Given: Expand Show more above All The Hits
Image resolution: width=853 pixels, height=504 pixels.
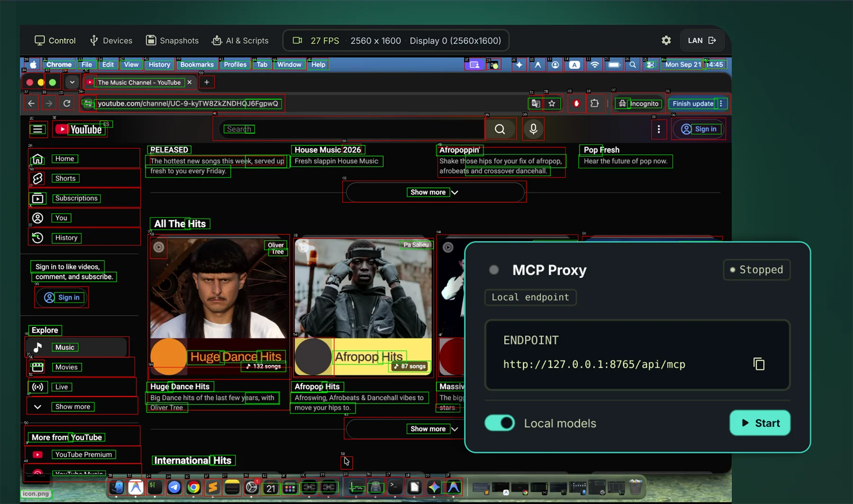Looking at the screenshot, I should (x=434, y=192).
